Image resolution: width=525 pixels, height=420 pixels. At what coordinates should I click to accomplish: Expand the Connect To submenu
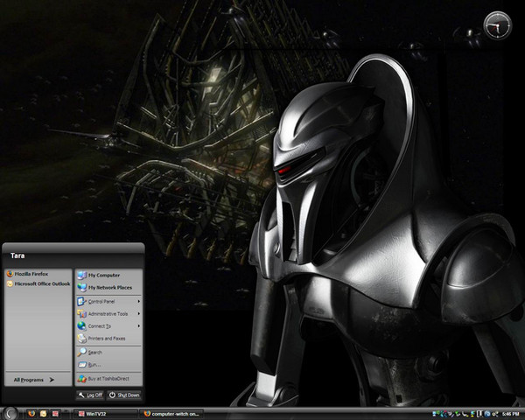[100, 325]
